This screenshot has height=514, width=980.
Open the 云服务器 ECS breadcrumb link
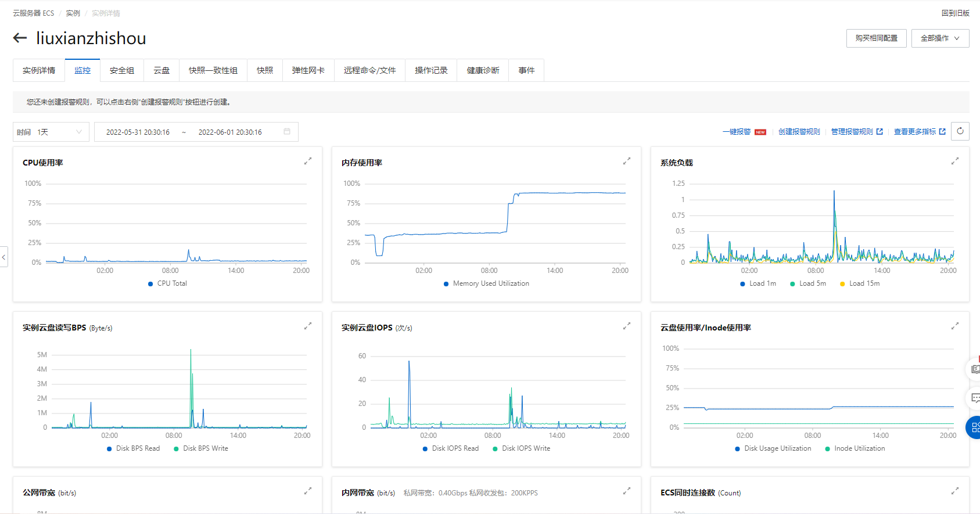click(34, 13)
